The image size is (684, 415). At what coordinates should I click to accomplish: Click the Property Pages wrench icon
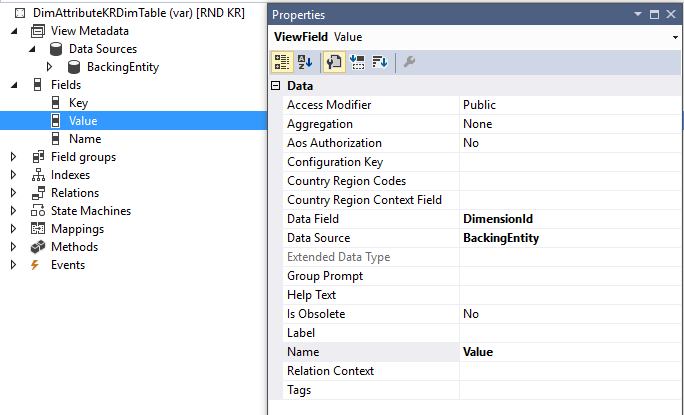(x=410, y=62)
